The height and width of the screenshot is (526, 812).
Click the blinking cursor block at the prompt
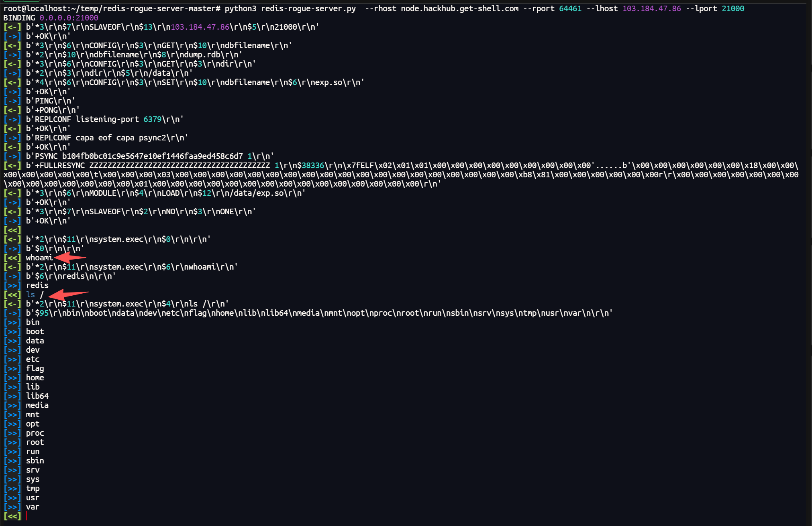(x=27, y=517)
